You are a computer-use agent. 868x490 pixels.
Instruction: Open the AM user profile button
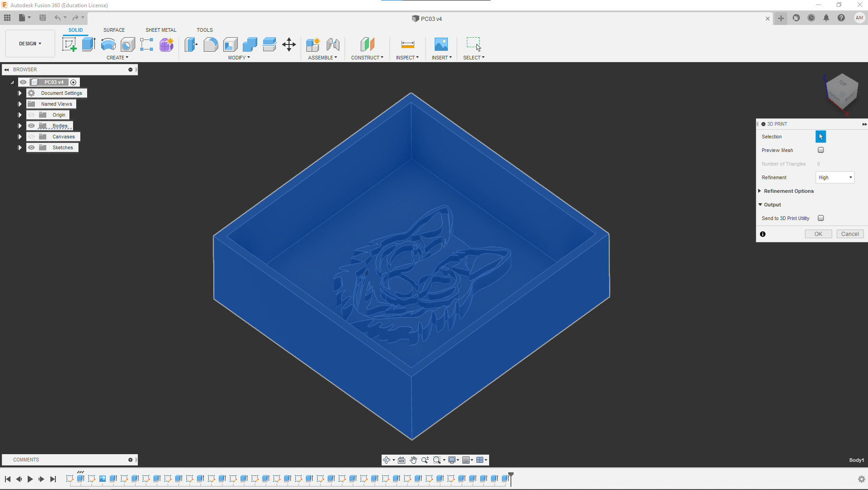(859, 18)
